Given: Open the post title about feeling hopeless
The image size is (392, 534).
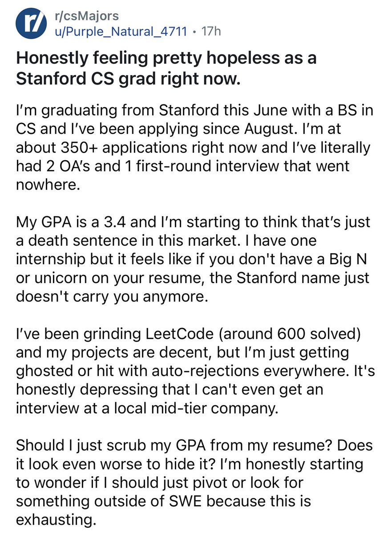Looking at the screenshot, I should (166, 69).
